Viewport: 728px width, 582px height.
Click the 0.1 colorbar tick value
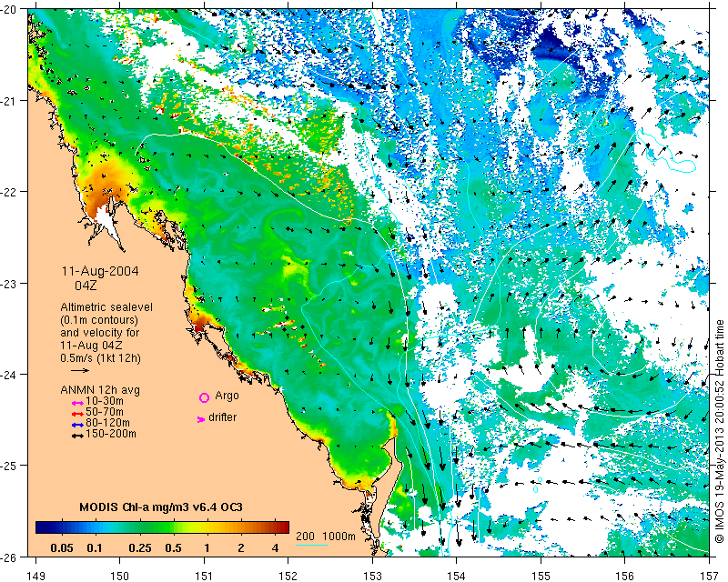95,548
